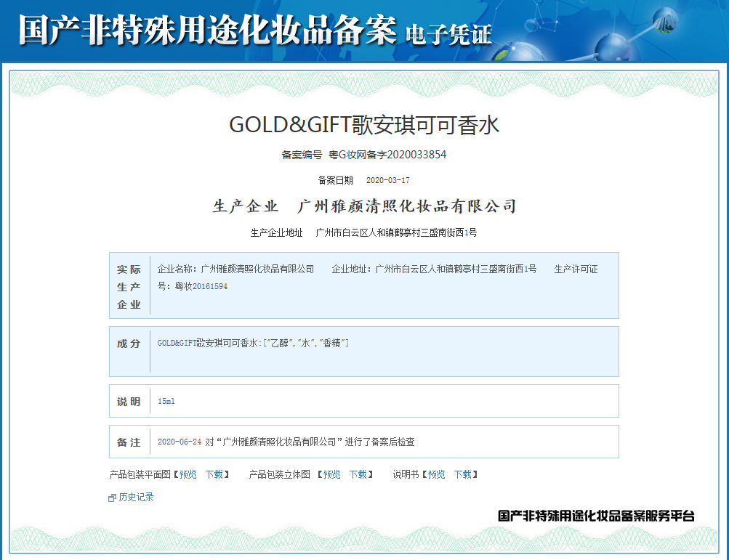Click the 企业地址 field in the blue box

click(x=434, y=269)
